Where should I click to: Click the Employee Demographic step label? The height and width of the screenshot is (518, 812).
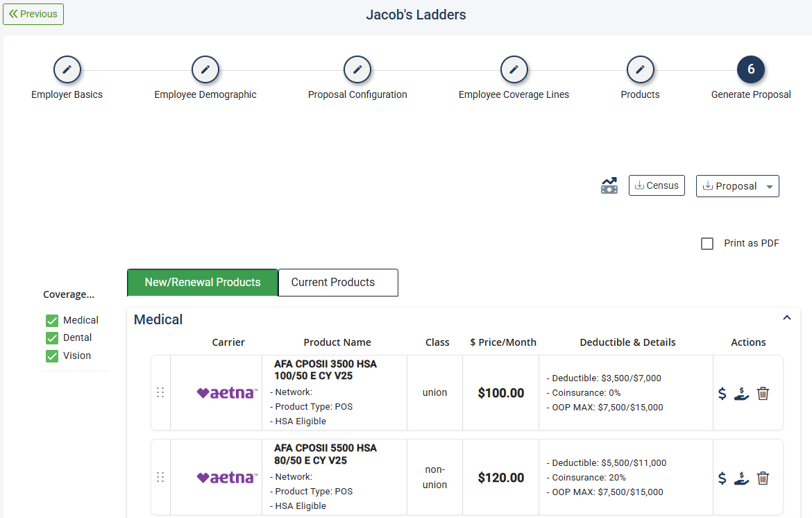(205, 95)
